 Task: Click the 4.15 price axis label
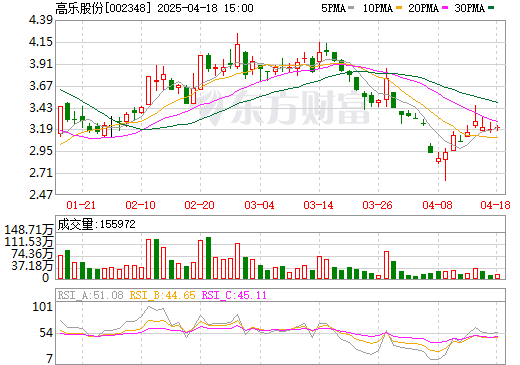point(41,42)
